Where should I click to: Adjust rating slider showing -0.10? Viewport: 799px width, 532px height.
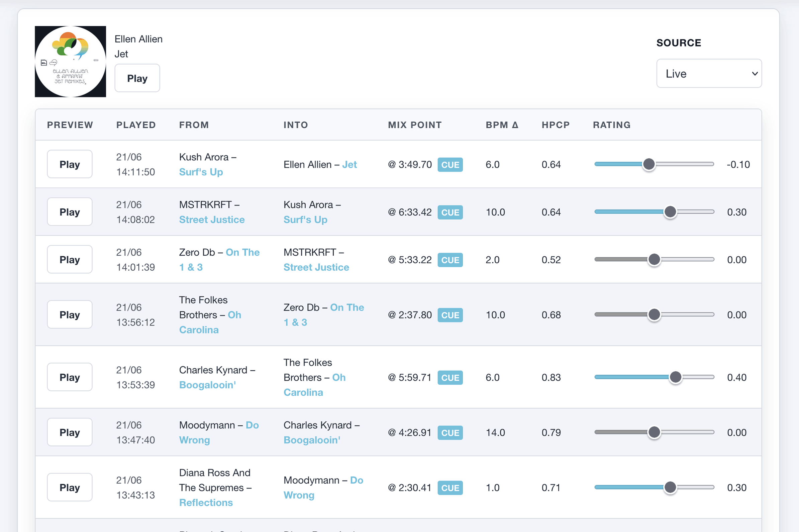[654, 164]
